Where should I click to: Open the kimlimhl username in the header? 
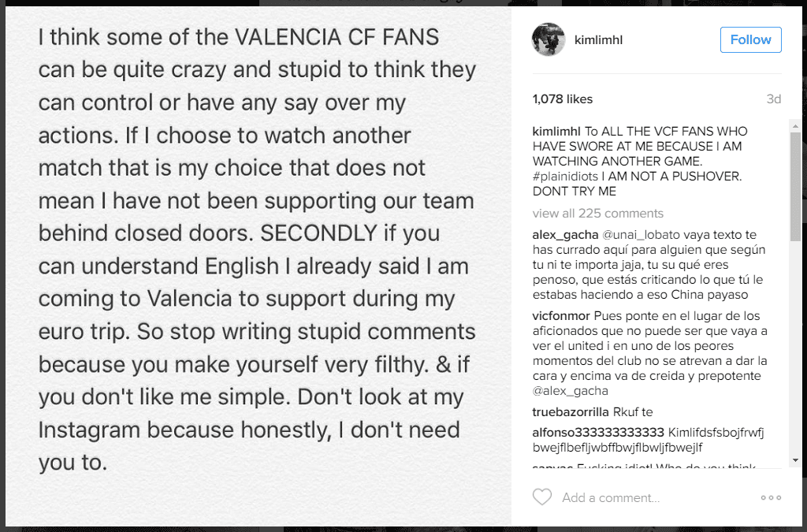click(600, 40)
